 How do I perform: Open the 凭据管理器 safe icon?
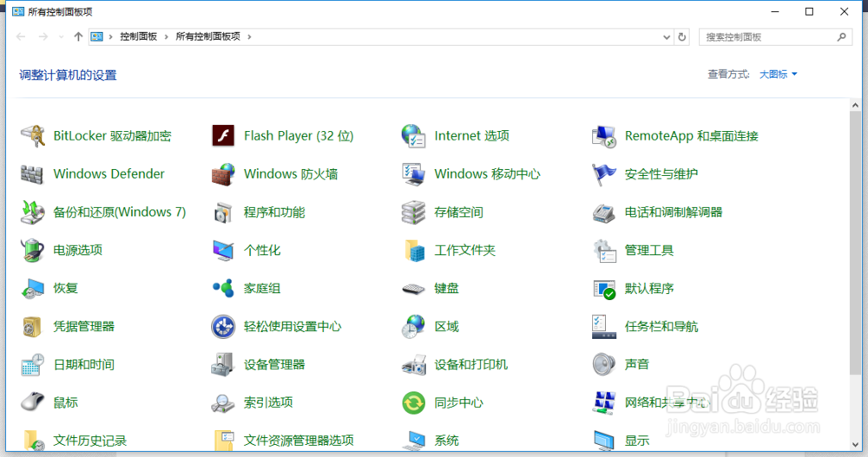[x=33, y=326]
